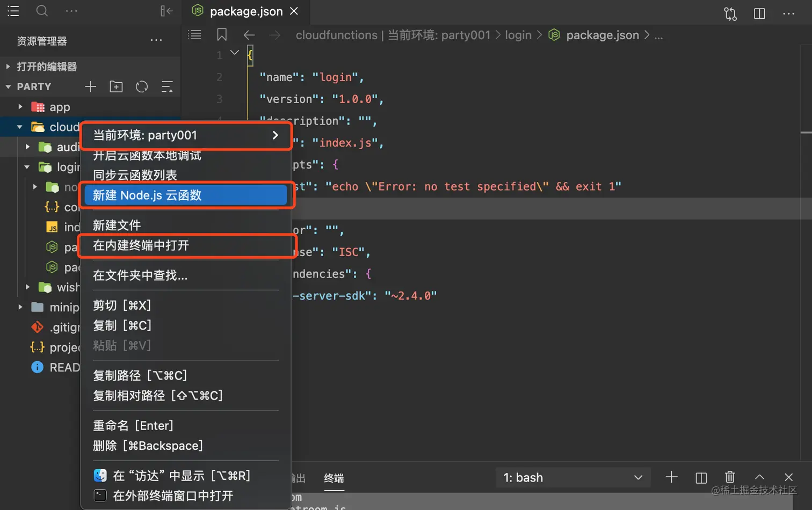Click the new file plus icon in PARTY
Image resolution: width=812 pixels, height=510 pixels.
tap(91, 86)
